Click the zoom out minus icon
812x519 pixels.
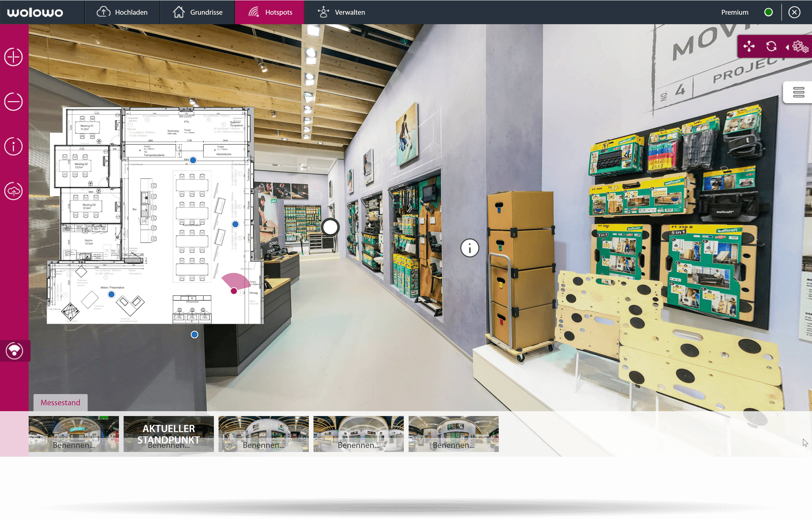(13, 101)
